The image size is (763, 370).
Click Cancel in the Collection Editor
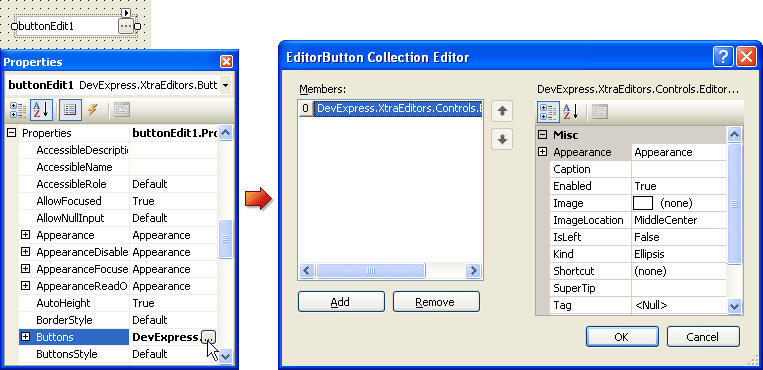[703, 336]
